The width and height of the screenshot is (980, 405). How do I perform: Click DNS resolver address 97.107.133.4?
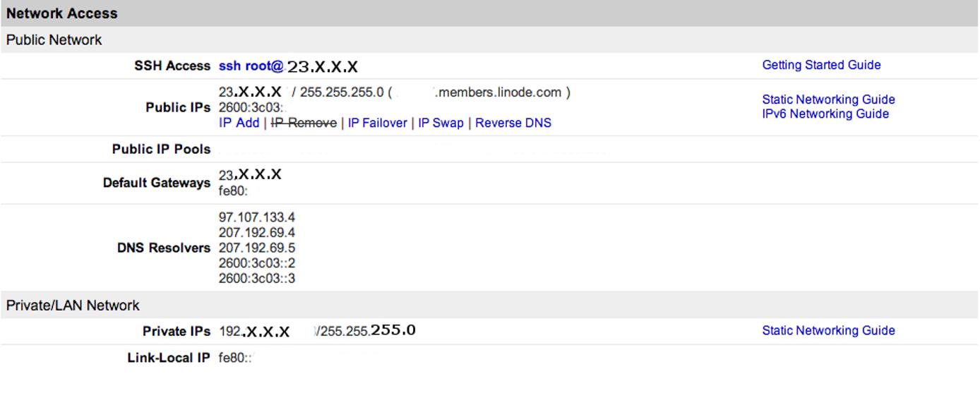[257, 217]
